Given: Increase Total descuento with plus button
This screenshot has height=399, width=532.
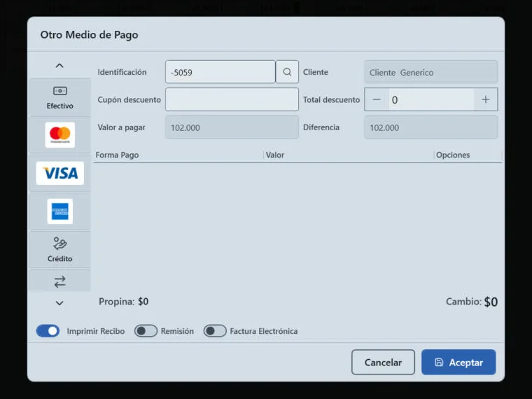Looking at the screenshot, I should click(x=486, y=99).
